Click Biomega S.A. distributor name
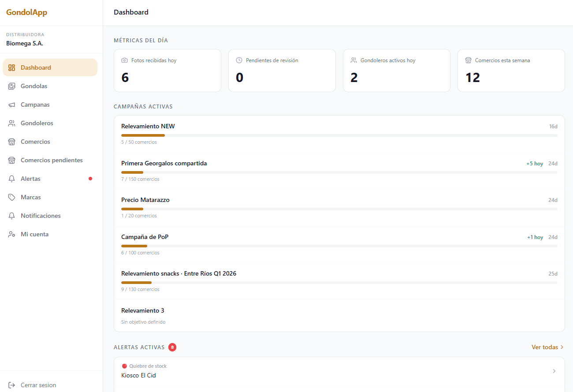The width and height of the screenshot is (573, 392). click(x=25, y=43)
